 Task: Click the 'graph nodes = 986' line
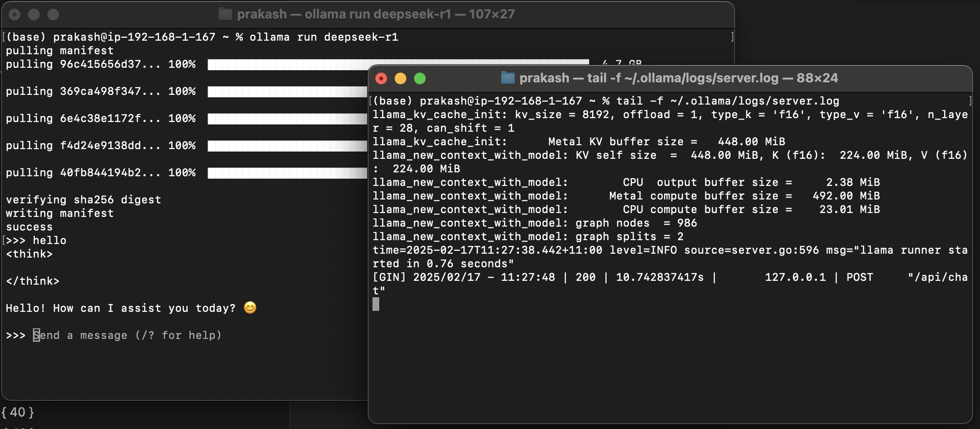coord(535,223)
